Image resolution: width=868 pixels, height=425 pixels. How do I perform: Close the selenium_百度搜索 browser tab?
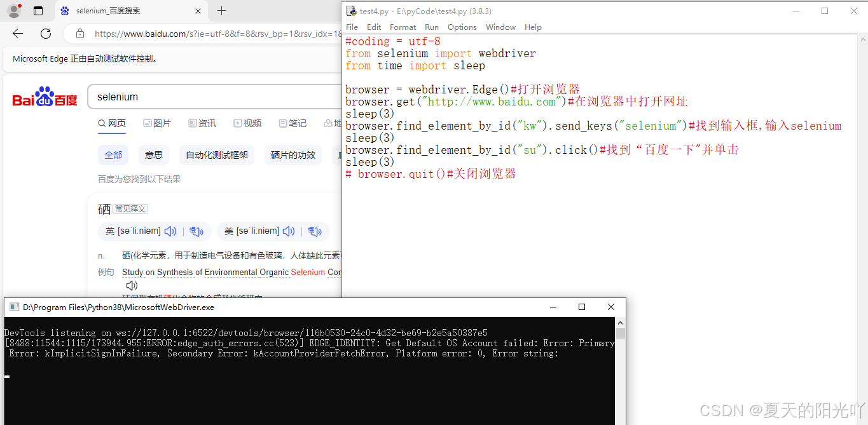[198, 11]
